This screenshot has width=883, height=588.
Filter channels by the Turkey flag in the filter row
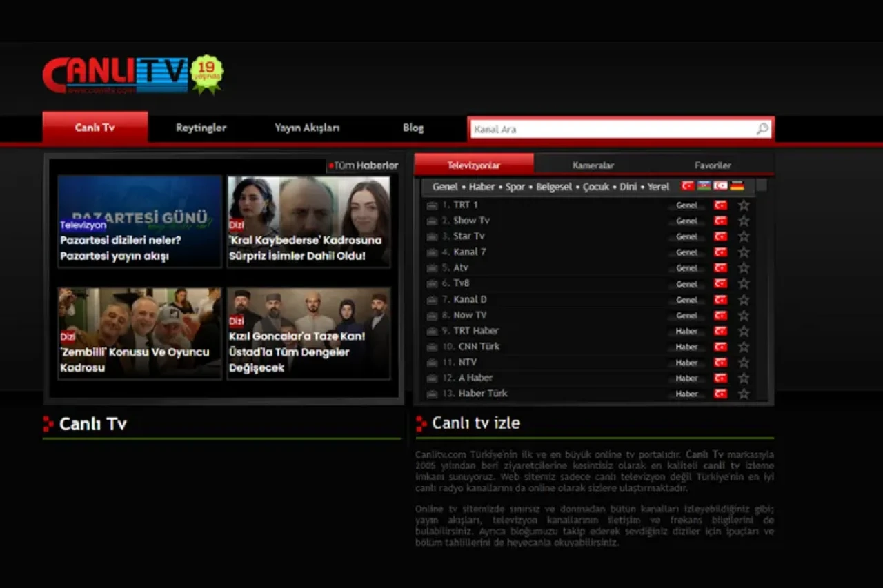pos(688,186)
